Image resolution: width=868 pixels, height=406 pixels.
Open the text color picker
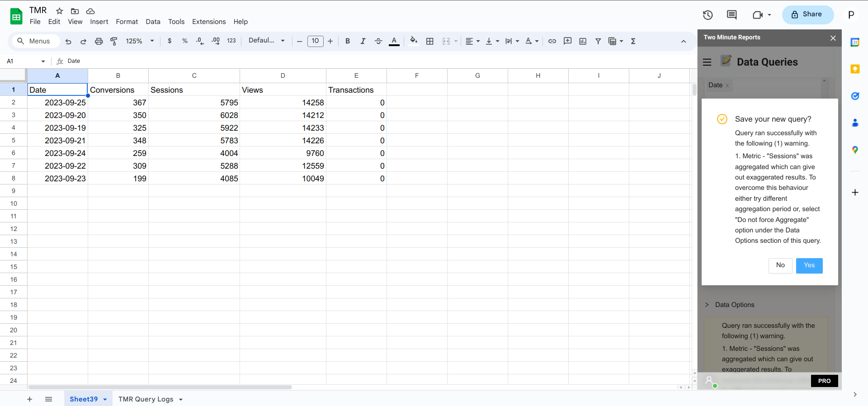point(394,41)
